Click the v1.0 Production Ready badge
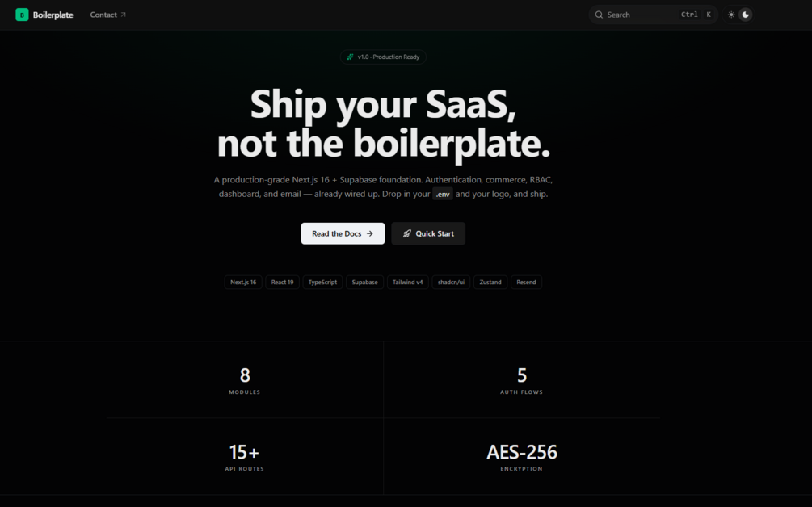 (x=383, y=57)
